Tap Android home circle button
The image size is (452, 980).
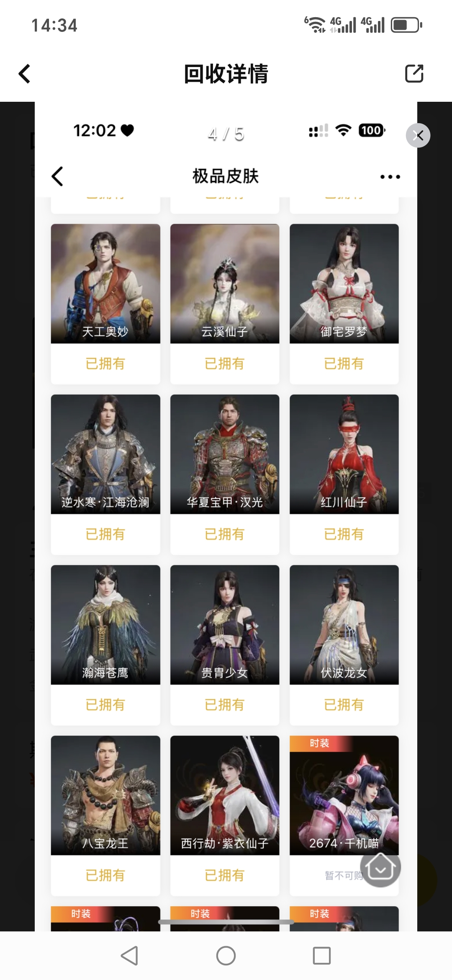[226, 956]
